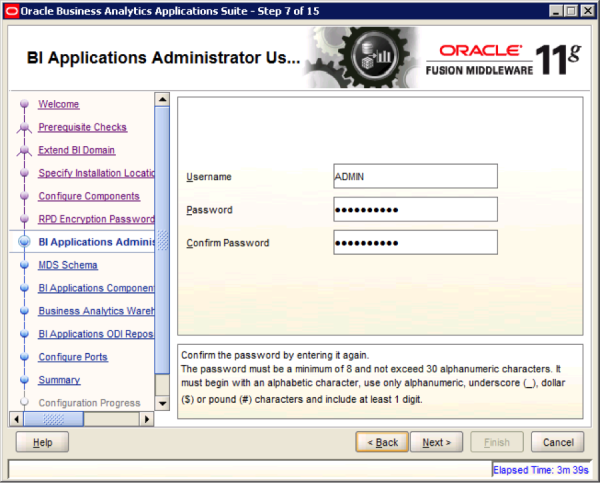The image size is (600, 483).
Task: Click the Configuration Progress empty step marker
Action: pos(24,402)
